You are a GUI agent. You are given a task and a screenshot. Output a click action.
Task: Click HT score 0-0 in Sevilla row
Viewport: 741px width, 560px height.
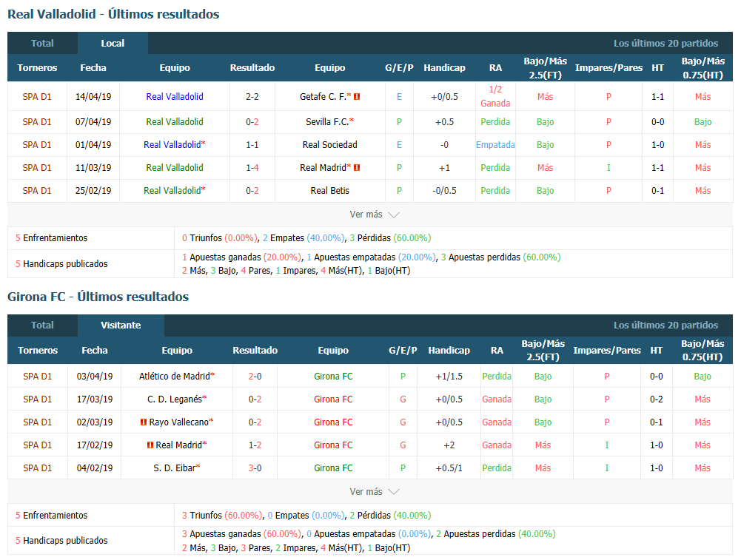point(657,122)
